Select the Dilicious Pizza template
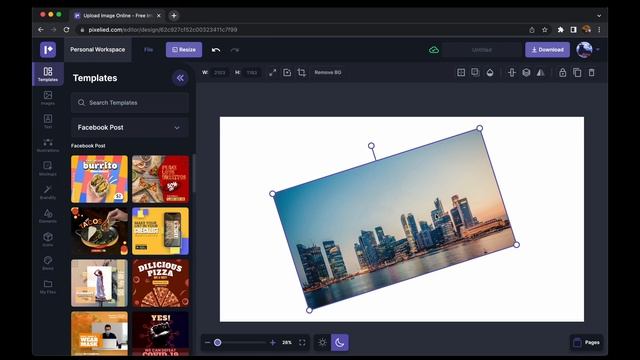This screenshot has width=640, height=360. (160, 283)
